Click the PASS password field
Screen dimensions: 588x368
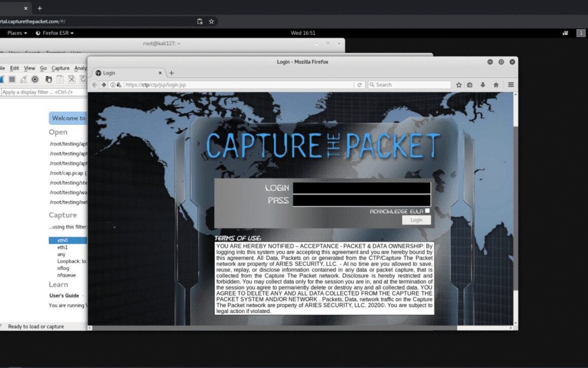click(x=362, y=201)
